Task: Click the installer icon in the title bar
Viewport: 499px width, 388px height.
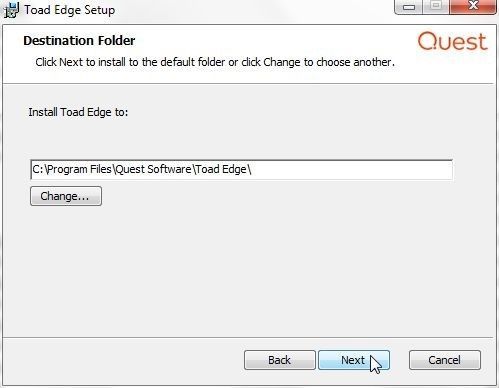Action: tap(11, 10)
